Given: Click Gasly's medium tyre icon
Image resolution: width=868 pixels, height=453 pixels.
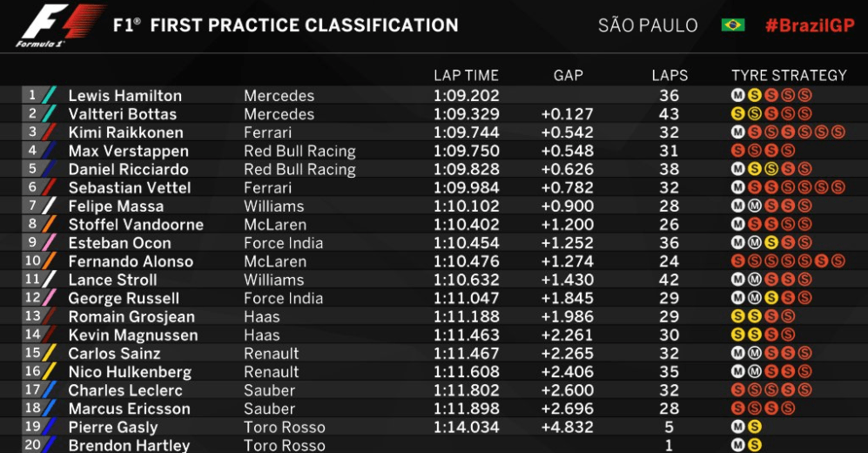Looking at the screenshot, I should pos(737,427).
